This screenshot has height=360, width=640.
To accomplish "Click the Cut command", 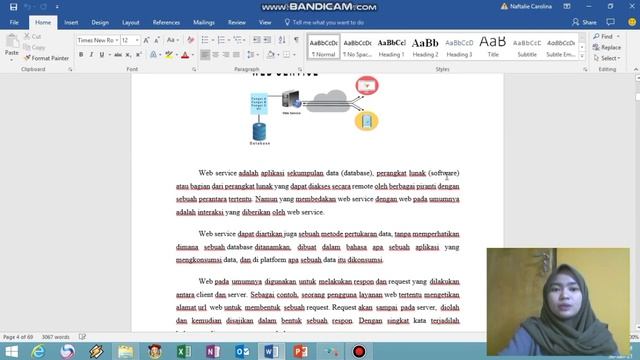I will coord(33,36).
